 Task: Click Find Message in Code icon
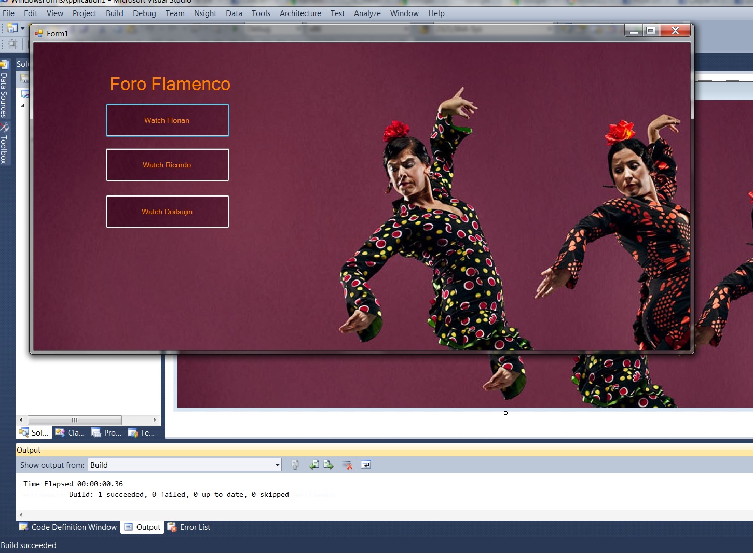[x=295, y=465]
